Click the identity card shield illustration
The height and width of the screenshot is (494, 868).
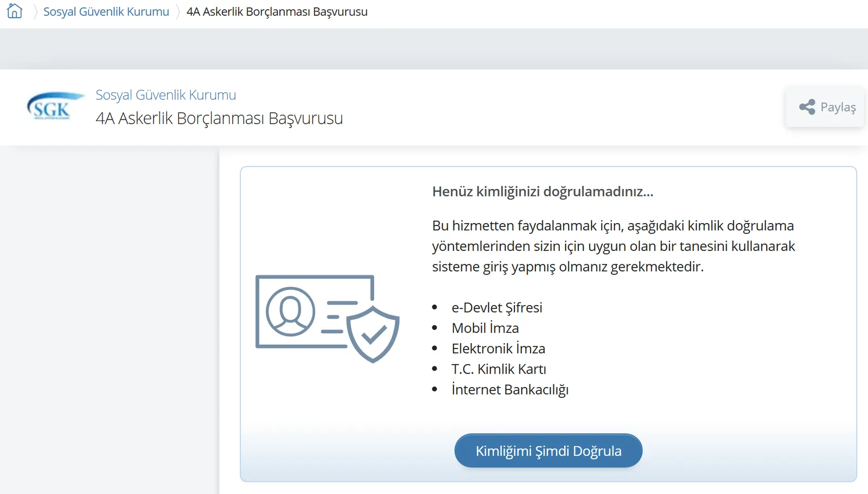328,319
